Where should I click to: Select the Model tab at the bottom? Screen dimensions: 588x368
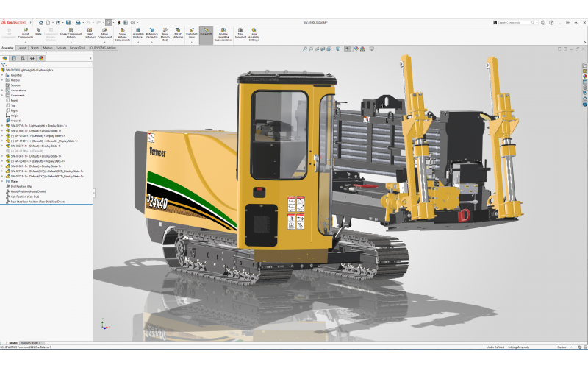coord(13,343)
